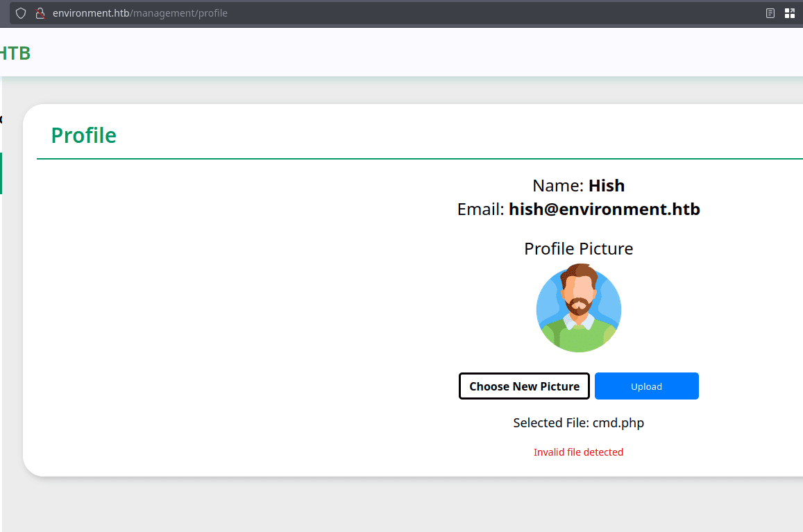Click the Profile Picture label

click(578, 249)
